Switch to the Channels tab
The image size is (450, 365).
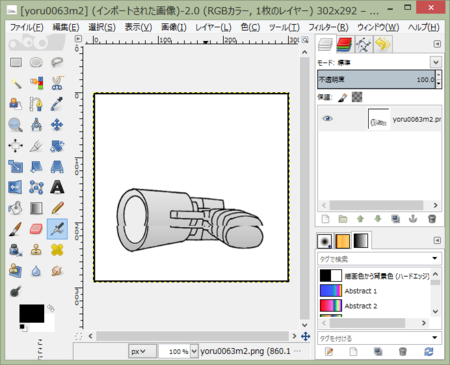pyautogui.click(x=344, y=44)
